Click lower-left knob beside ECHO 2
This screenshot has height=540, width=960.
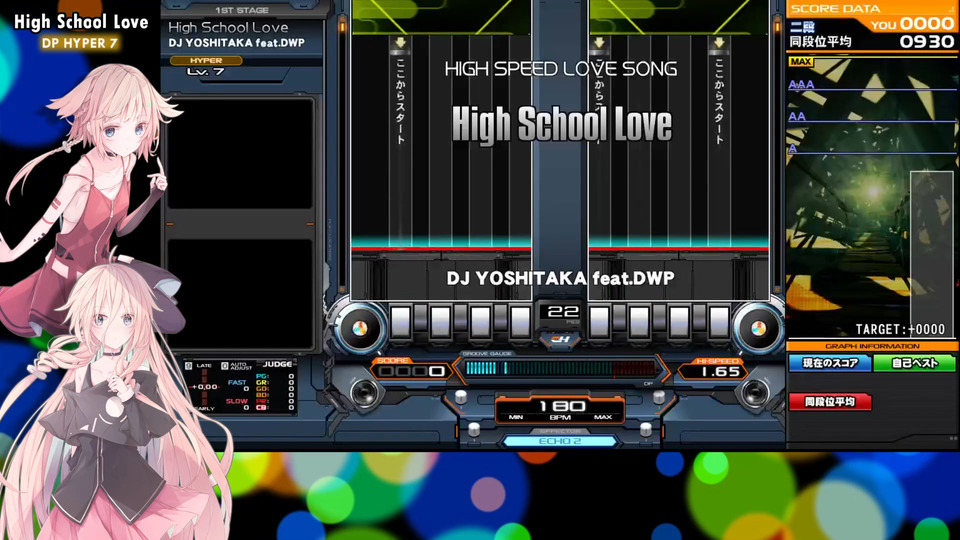click(x=474, y=429)
